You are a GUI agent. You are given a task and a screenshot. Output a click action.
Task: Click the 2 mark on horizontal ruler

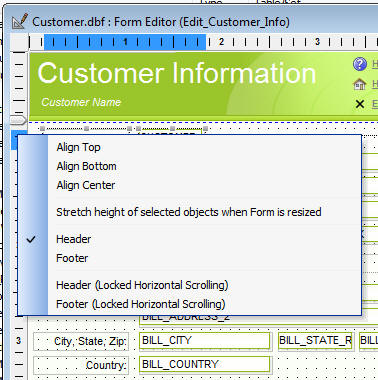pos(221,42)
